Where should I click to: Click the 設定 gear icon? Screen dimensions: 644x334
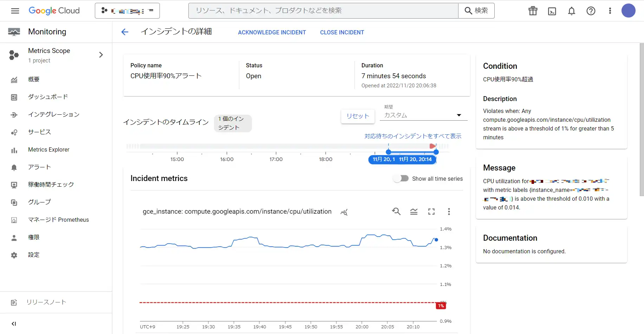pyautogui.click(x=14, y=255)
